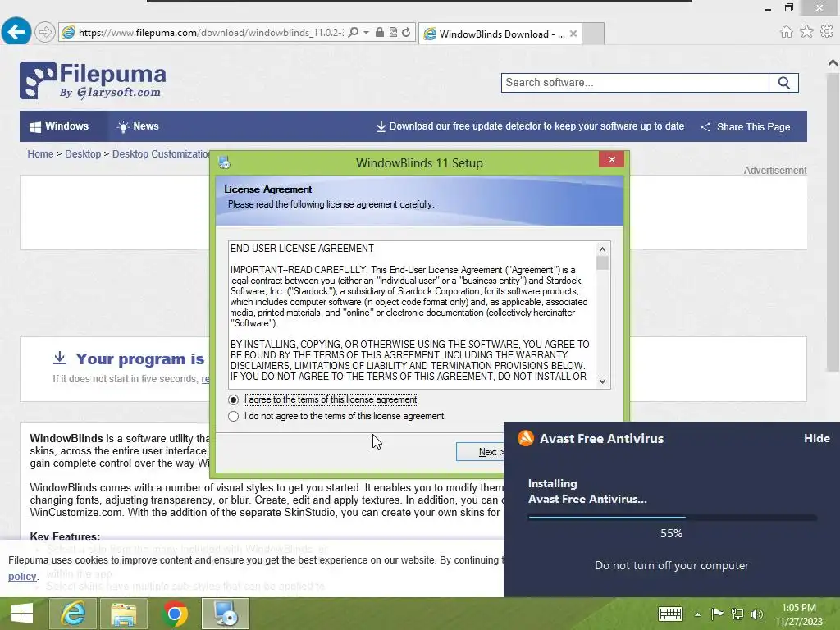840x630 pixels.
Task: Open the cookie policy link
Action: (22, 577)
